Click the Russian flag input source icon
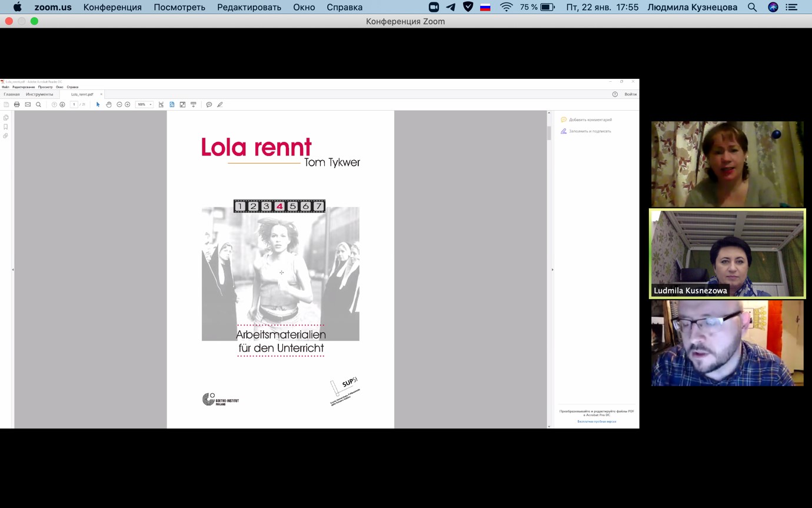 coord(485,7)
